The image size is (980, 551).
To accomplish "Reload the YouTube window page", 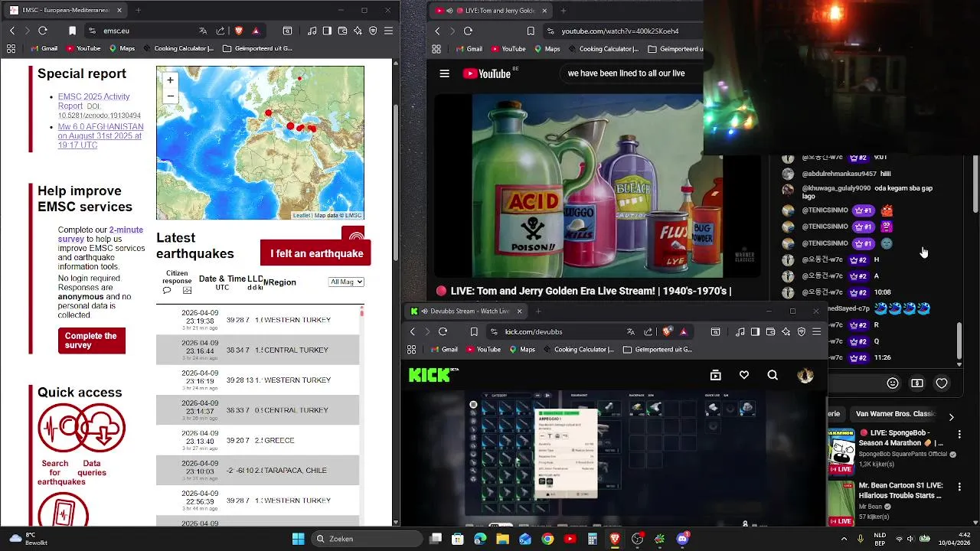I will [468, 31].
